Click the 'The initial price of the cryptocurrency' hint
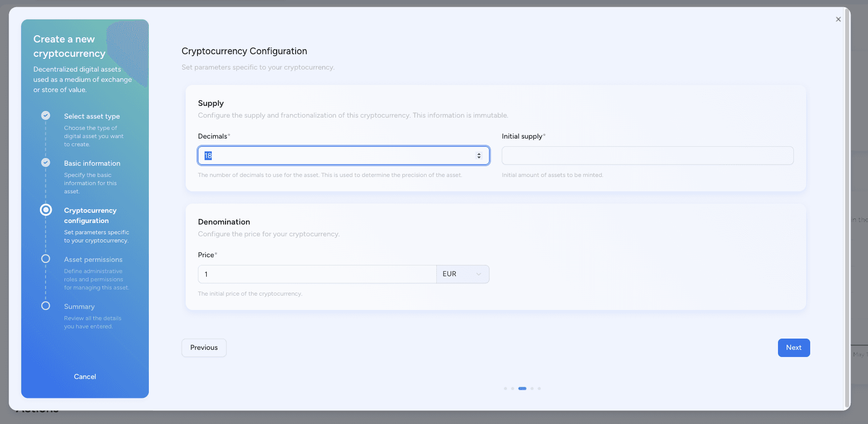Screen dimensions: 868x424 click(250, 294)
